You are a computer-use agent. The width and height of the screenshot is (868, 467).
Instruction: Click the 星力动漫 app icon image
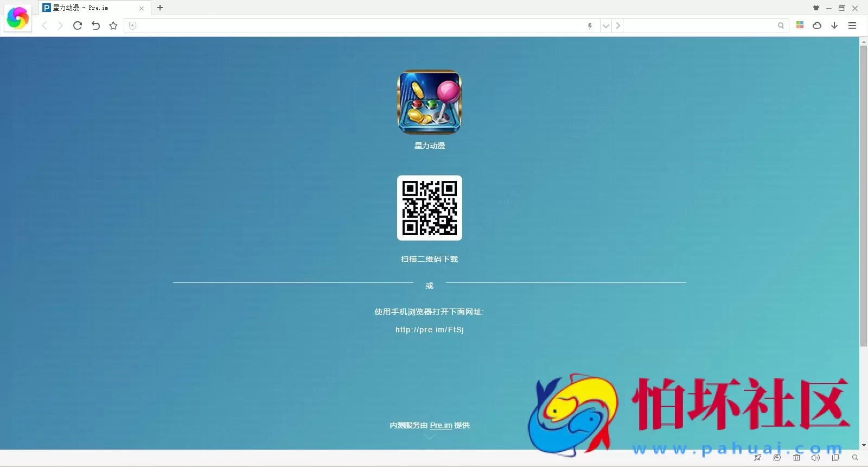(430, 102)
